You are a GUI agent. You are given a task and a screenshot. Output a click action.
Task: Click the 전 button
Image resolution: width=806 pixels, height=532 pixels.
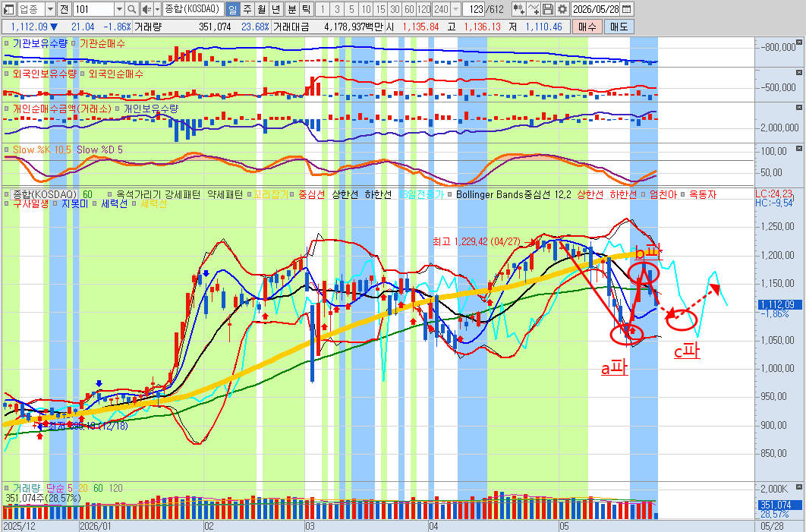tap(64, 9)
